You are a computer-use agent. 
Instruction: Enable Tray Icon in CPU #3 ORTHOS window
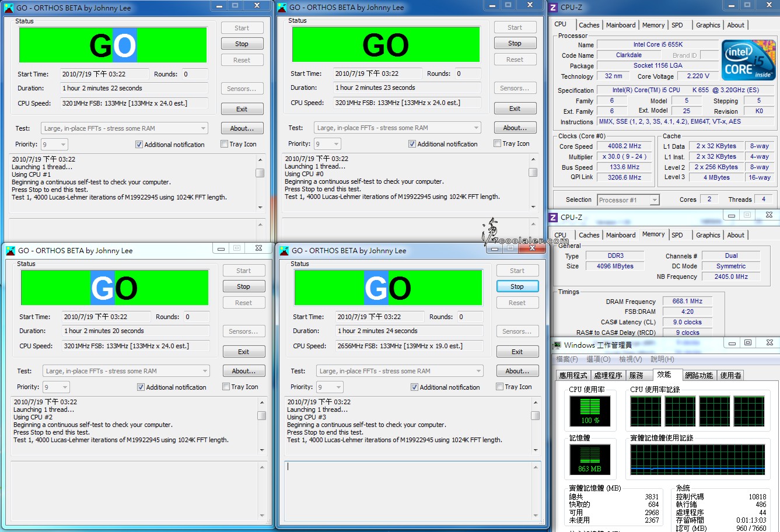[499, 387]
